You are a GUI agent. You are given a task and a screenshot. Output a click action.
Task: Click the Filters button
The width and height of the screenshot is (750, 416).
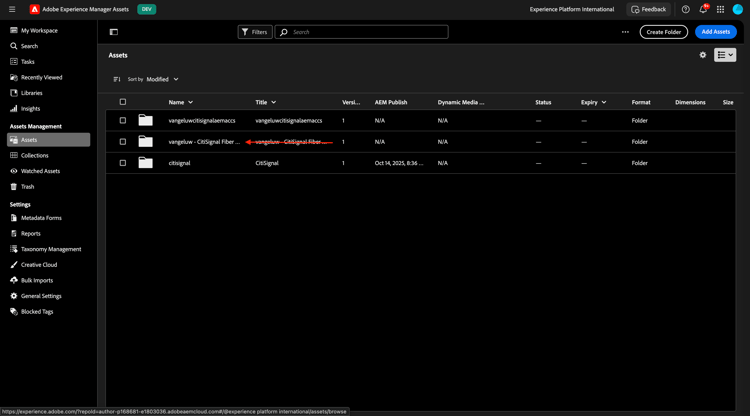tap(255, 32)
